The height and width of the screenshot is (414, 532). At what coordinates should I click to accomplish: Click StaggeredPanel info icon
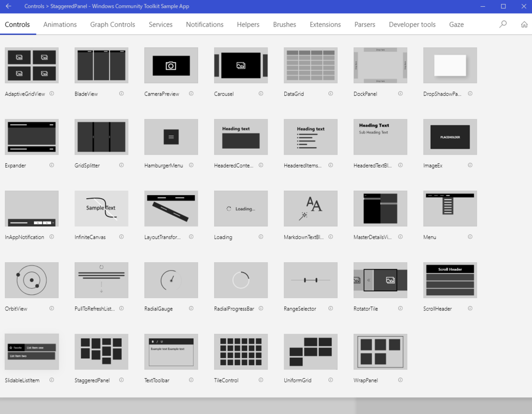[122, 380]
